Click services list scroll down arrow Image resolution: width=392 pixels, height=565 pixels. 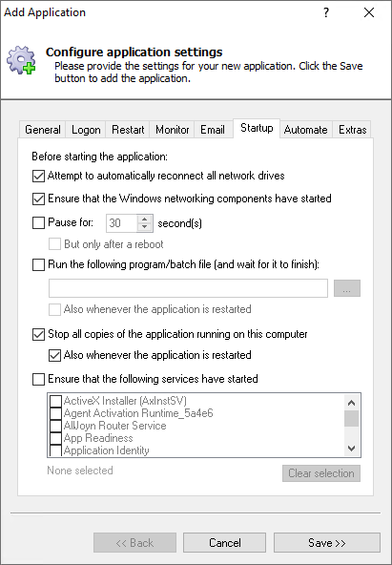pyautogui.click(x=352, y=449)
